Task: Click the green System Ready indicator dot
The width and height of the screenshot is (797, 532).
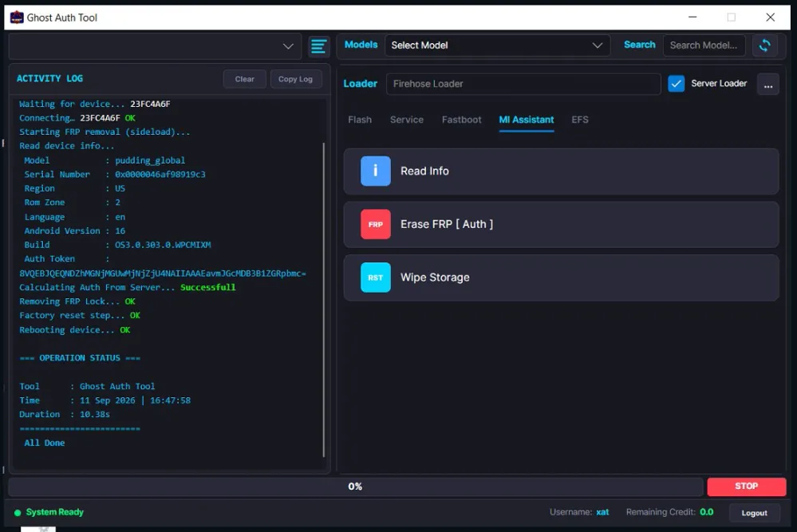Action: click(x=18, y=513)
